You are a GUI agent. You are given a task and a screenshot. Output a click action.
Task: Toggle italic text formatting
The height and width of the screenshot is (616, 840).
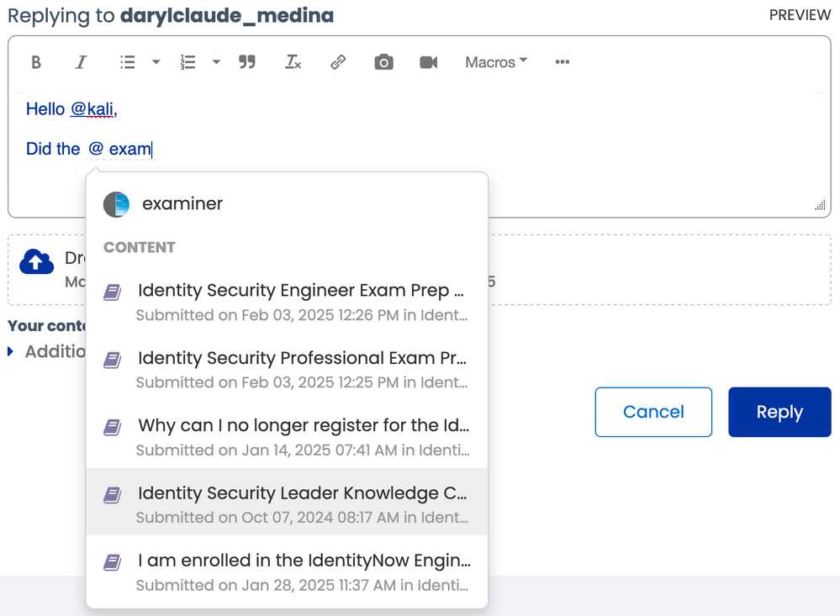(82, 62)
